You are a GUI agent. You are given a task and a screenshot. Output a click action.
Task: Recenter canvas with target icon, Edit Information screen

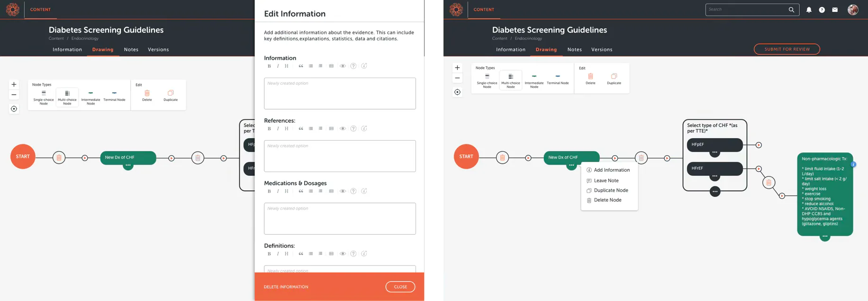(x=14, y=109)
